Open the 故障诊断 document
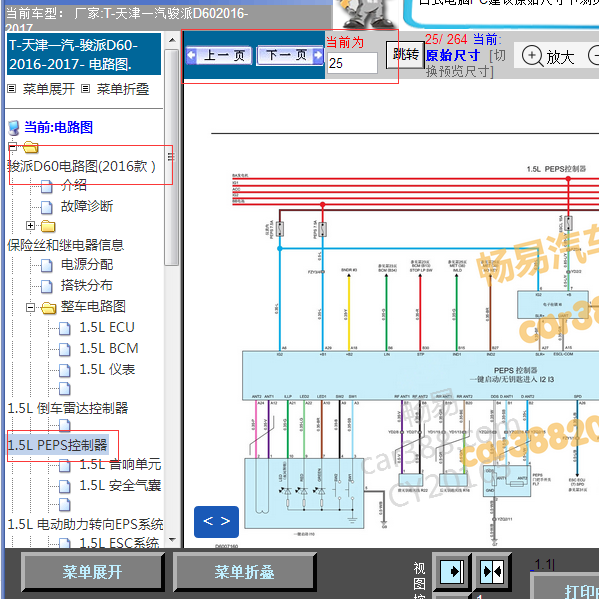 point(87,206)
